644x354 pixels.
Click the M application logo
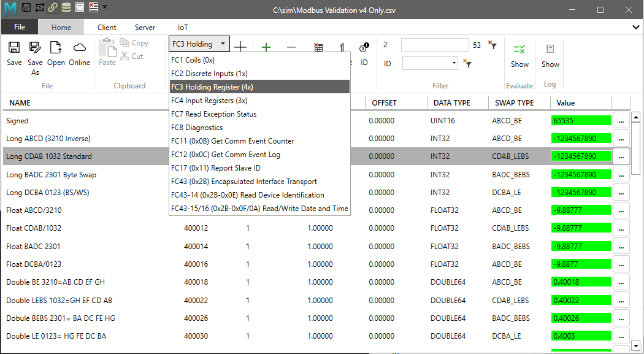point(10,9)
